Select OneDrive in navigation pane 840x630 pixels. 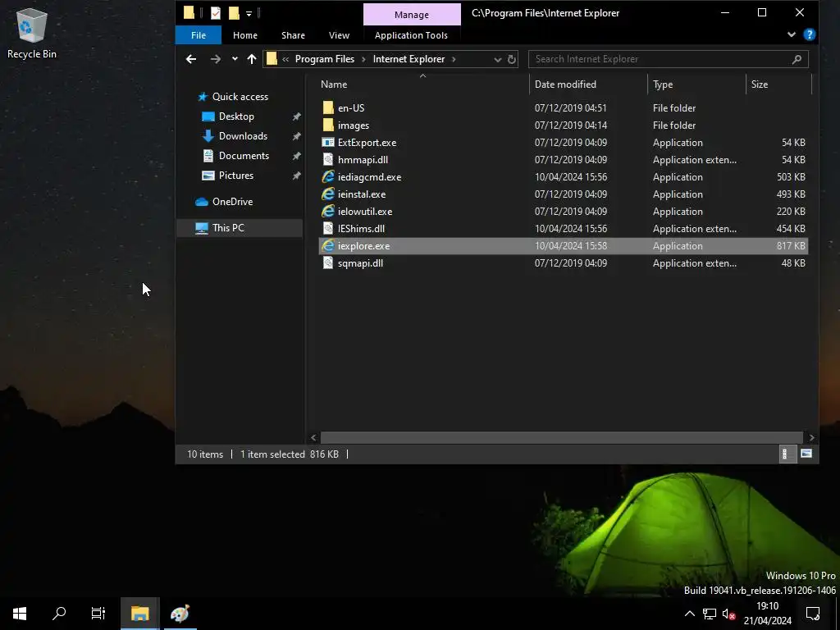(232, 202)
